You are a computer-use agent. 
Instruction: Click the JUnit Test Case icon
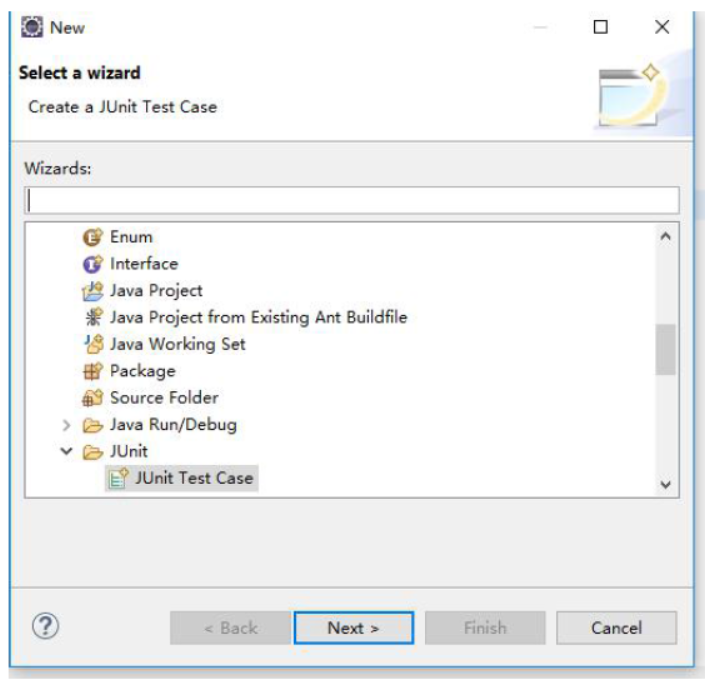pos(119,478)
